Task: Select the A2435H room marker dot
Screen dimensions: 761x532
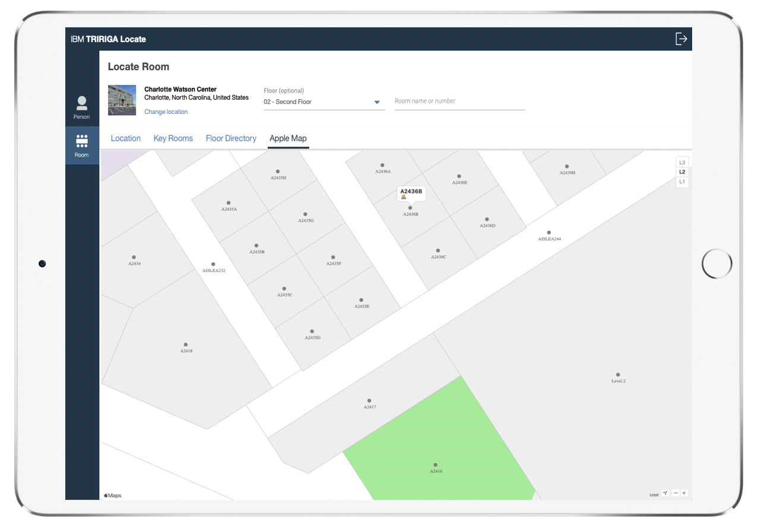Action: (x=278, y=172)
